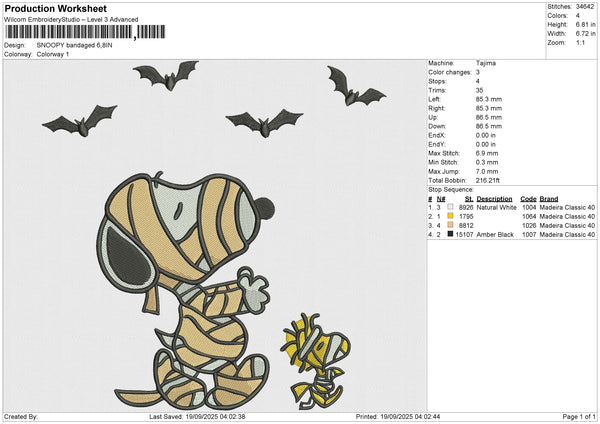Click the "Page 1 of 1" indicator

(579, 416)
